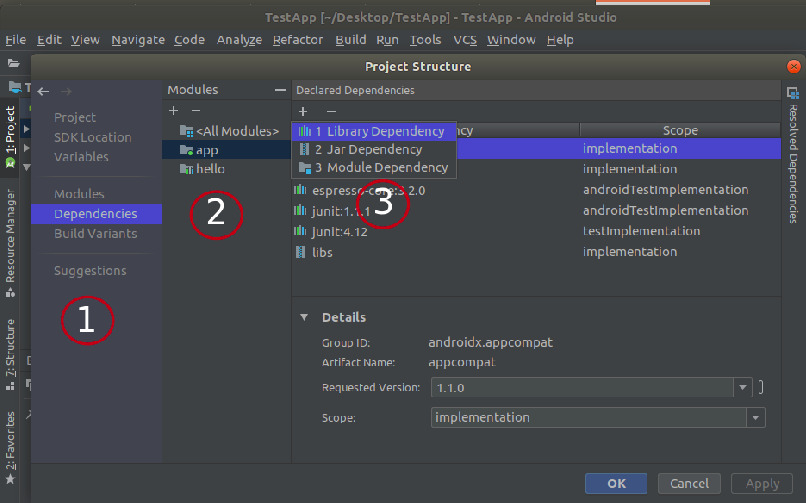Click the plus icon to add a dependency
Image resolution: width=806 pixels, height=503 pixels.
303,111
